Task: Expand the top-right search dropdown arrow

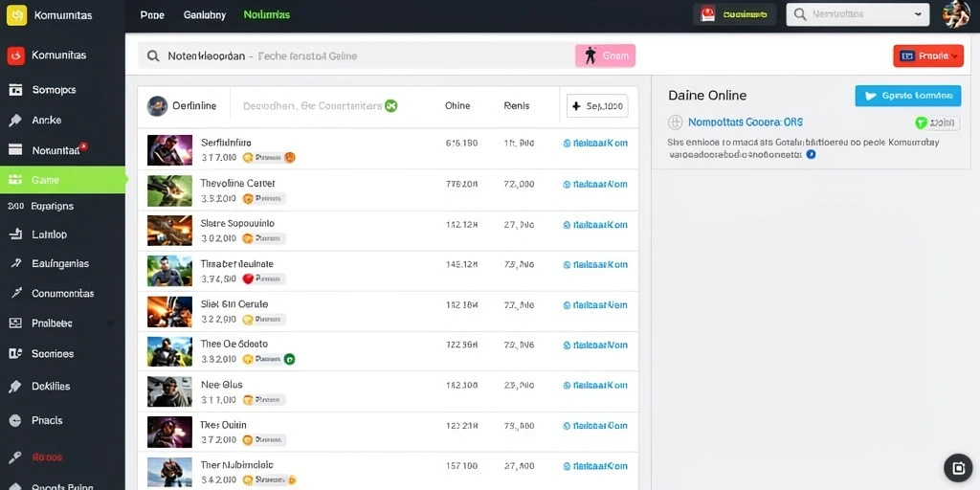Action: [918, 13]
